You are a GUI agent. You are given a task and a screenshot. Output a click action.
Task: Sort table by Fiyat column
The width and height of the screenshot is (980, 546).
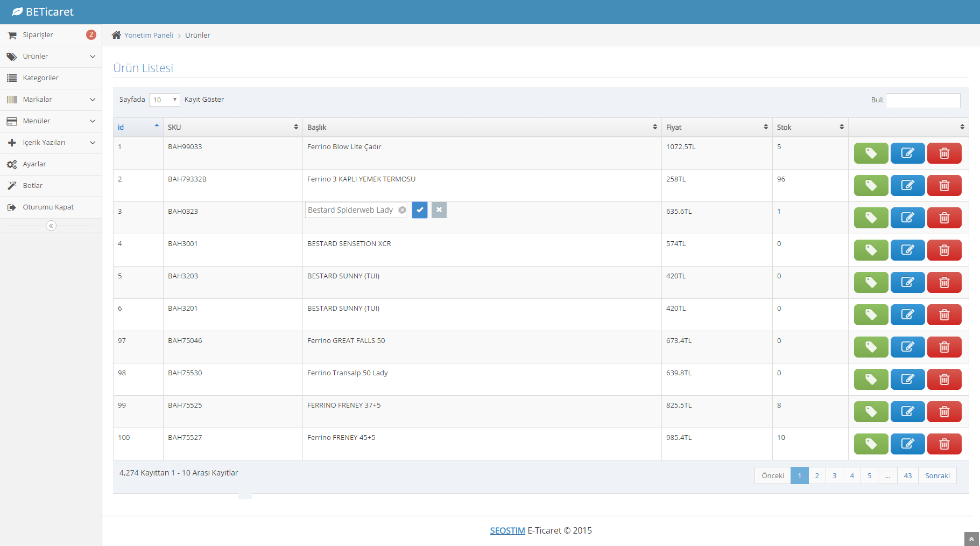tap(717, 127)
